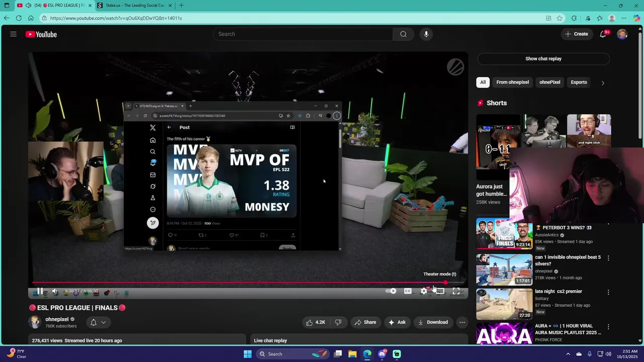This screenshot has height=362, width=644.
Task: Open the YouTube guide hamburger menu
Action: pyautogui.click(x=14, y=34)
